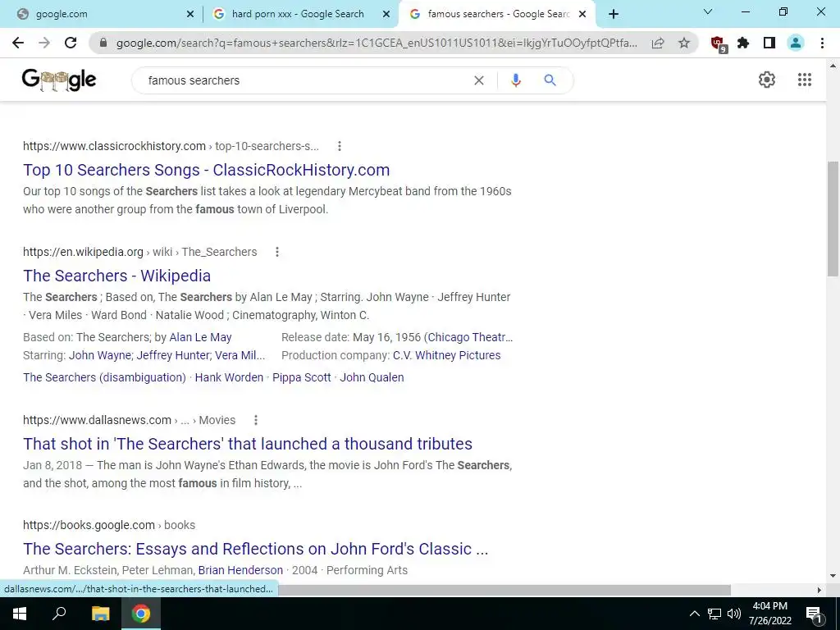Open options for the classicrockhistory.com result
Viewport: 840px width, 630px height.
[x=339, y=146]
